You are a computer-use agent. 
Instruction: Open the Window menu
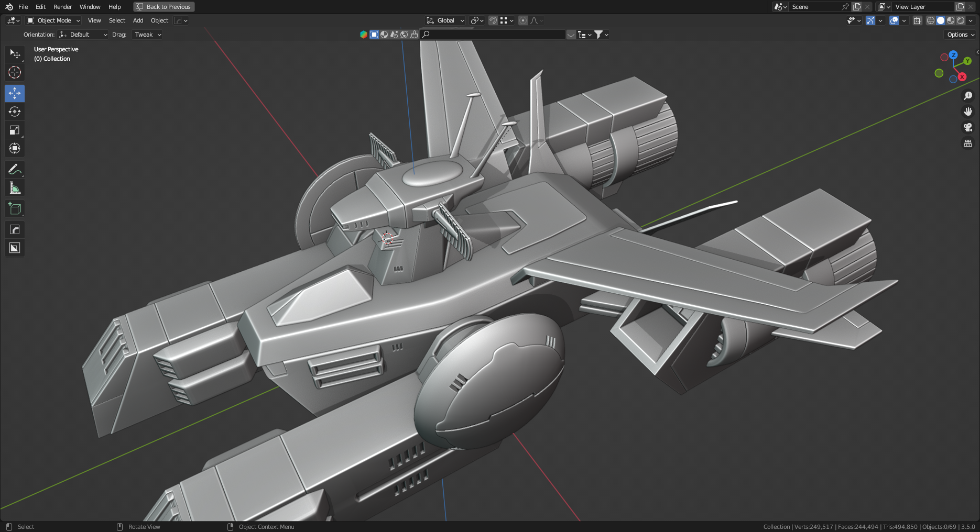pos(90,7)
